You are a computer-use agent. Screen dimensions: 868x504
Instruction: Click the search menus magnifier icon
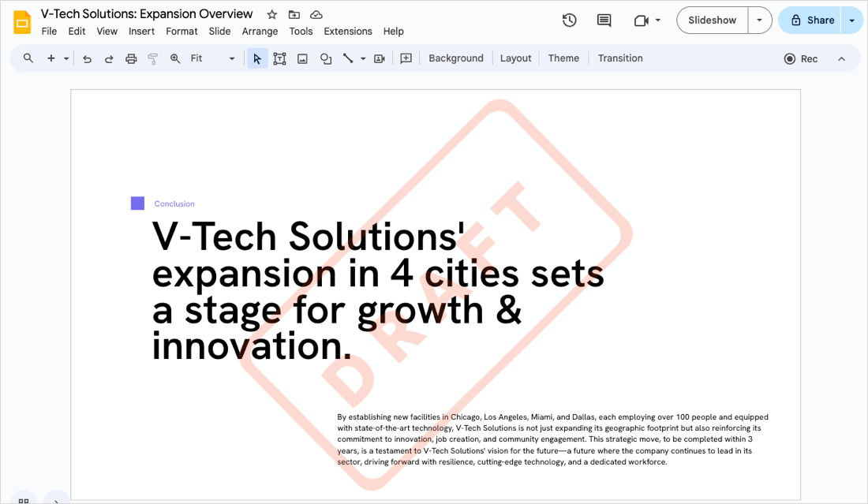[28, 58]
